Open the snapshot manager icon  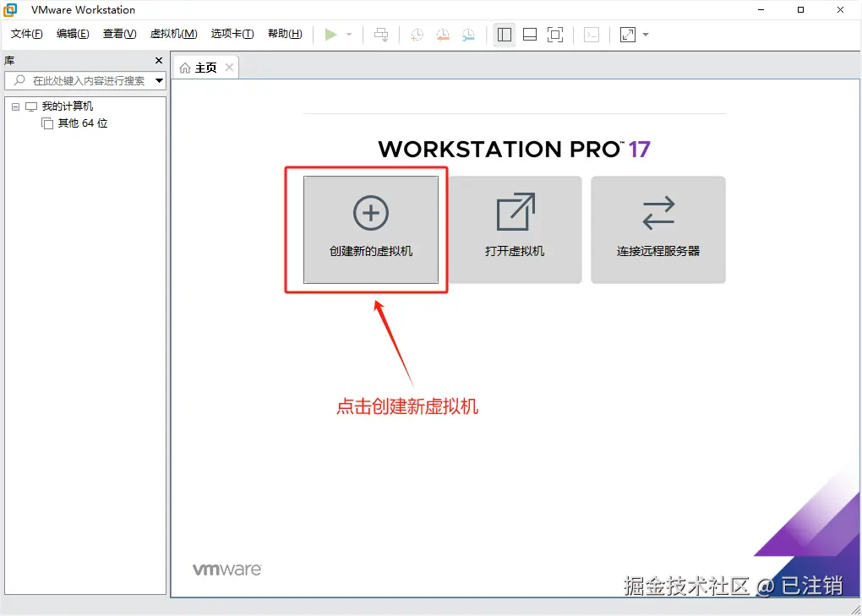pyautogui.click(x=468, y=35)
